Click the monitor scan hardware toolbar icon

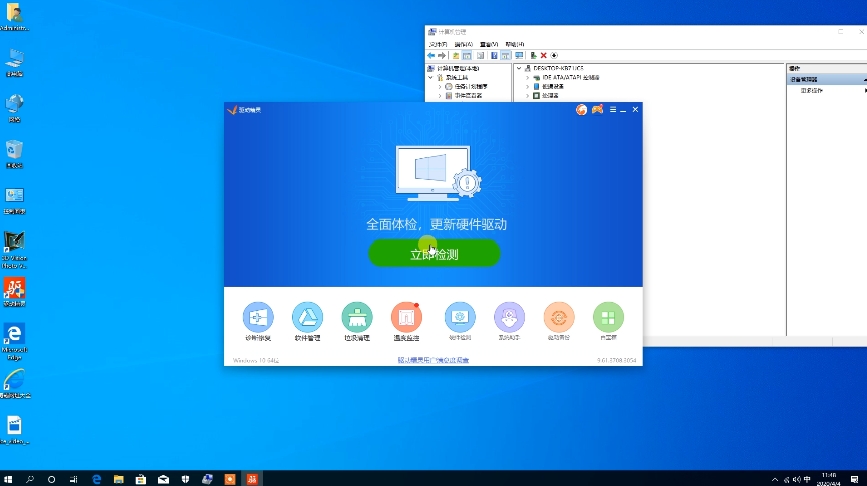click(x=519, y=55)
